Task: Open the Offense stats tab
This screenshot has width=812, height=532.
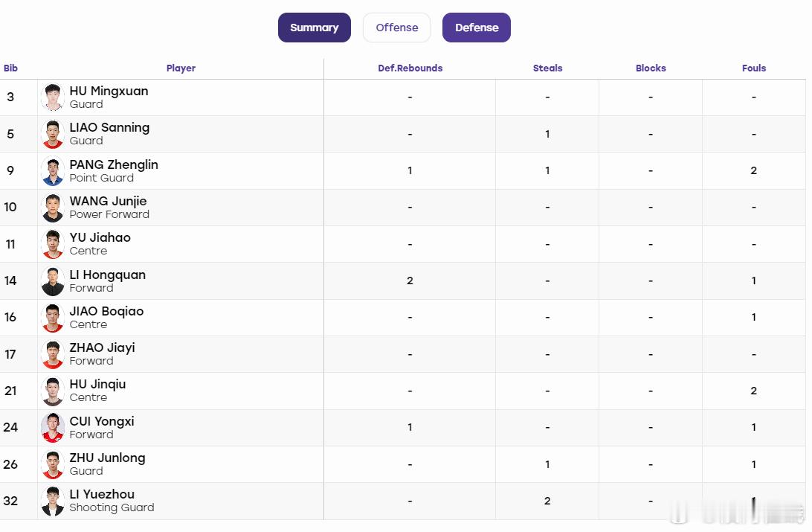Action: tap(396, 28)
